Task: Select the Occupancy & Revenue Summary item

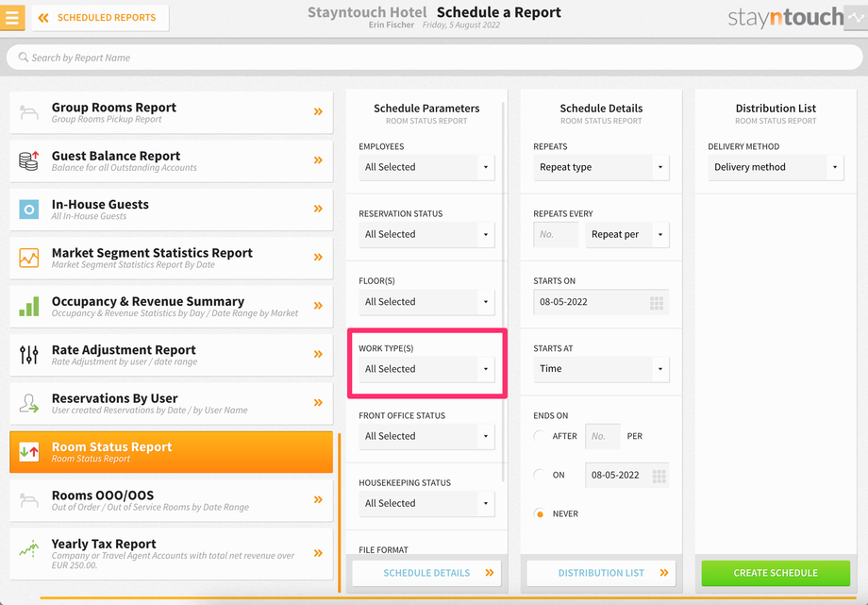Action: point(171,307)
